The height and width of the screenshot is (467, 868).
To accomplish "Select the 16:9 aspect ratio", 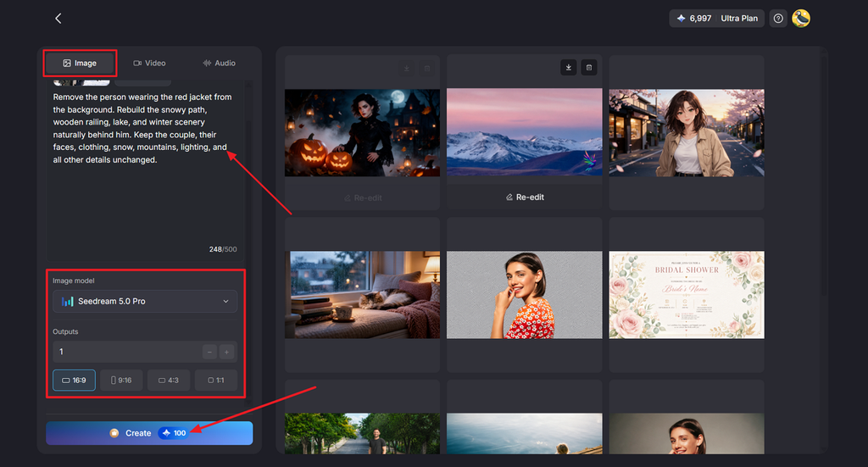I will coord(75,381).
